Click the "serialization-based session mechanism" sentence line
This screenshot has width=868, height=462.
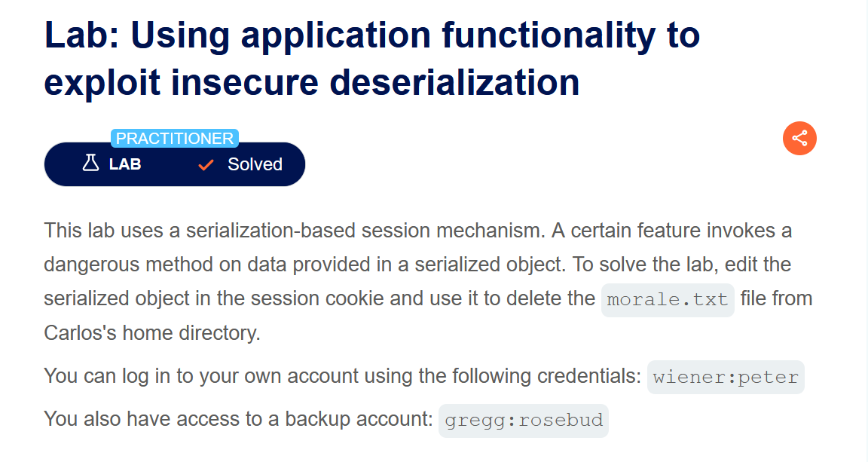click(x=294, y=230)
